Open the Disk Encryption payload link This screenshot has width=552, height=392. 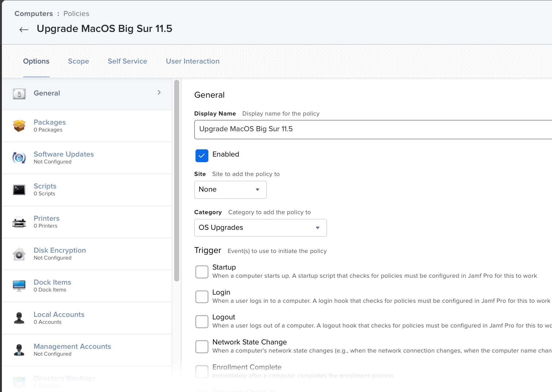pyautogui.click(x=60, y=250)
